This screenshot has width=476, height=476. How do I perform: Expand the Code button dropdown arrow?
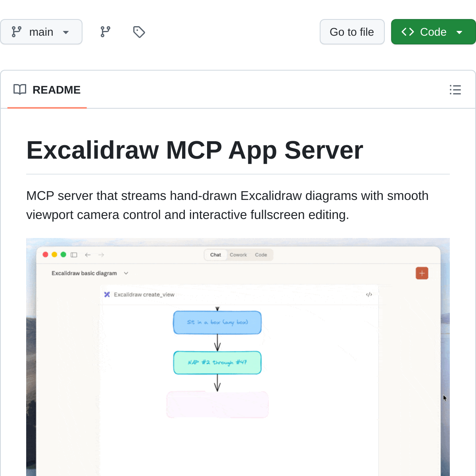459,32
